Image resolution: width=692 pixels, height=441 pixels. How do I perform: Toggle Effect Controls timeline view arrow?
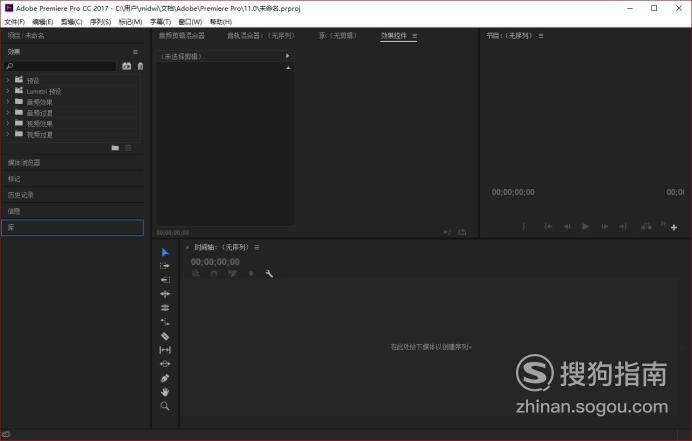tap(287, 56)
